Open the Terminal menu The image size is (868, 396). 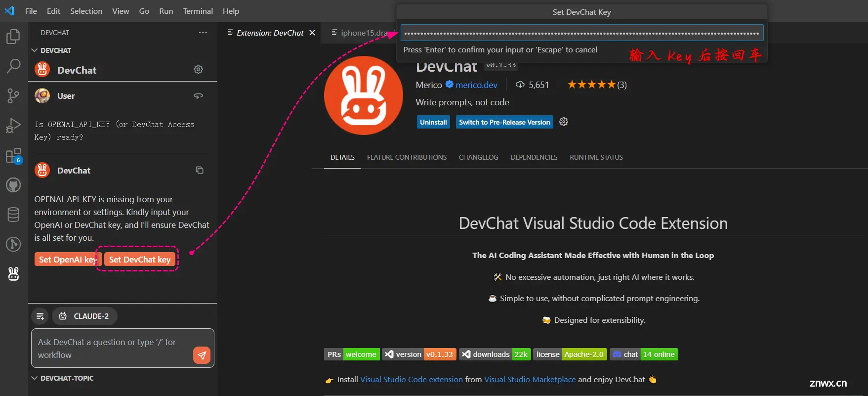point(198,11)
